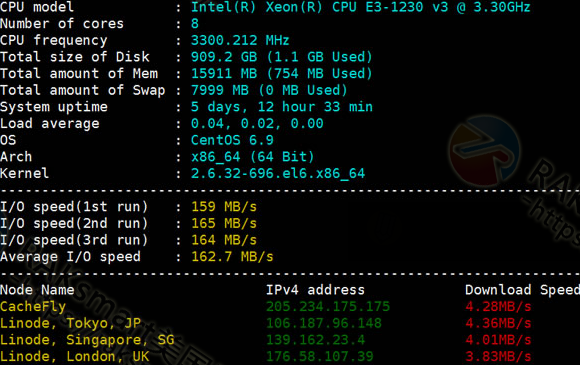The image size is (580, 365).
Task: Select download speed 3.83MB/s
Action: (x=498, y=356)
